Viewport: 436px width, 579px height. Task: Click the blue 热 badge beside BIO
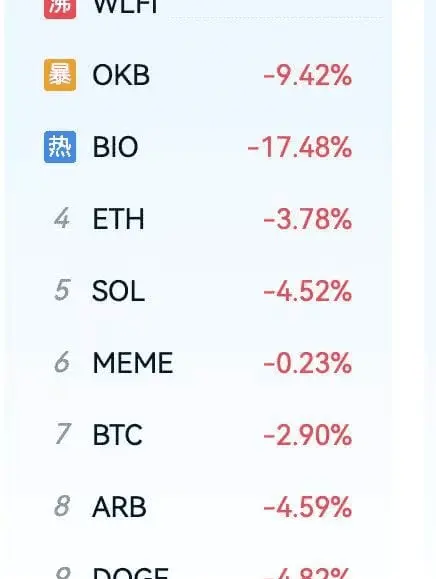coord(60,147)
